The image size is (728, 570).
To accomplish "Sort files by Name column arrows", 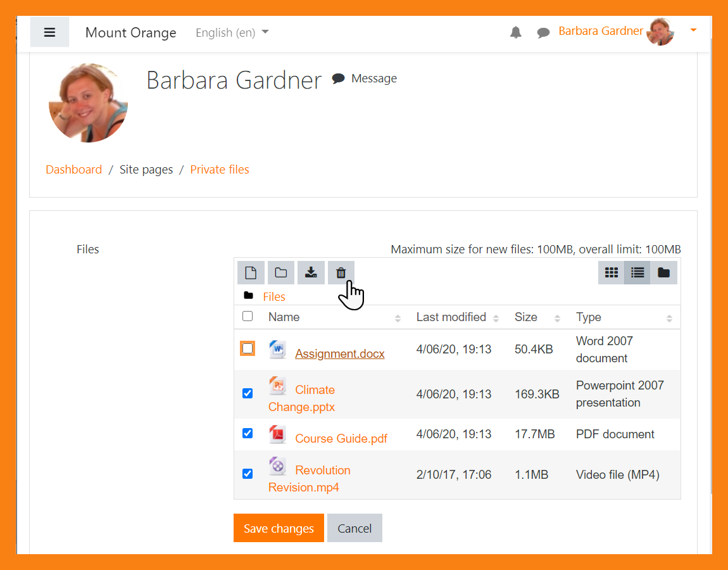I will pos(398,318).
